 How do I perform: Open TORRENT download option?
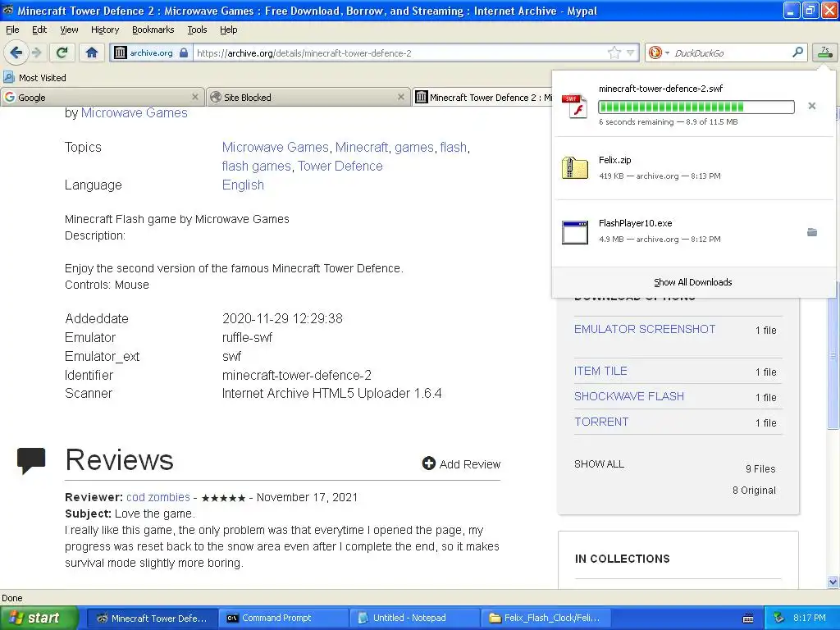(601, 422)
